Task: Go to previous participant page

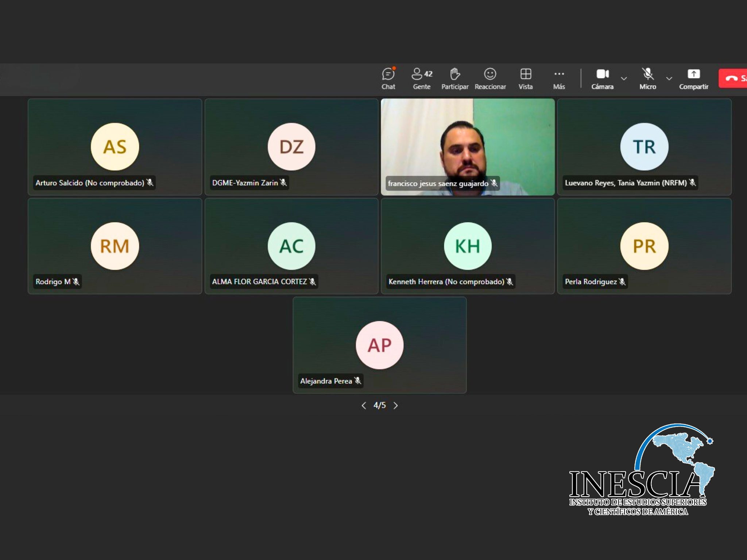Action: click(x=364, y=405)
